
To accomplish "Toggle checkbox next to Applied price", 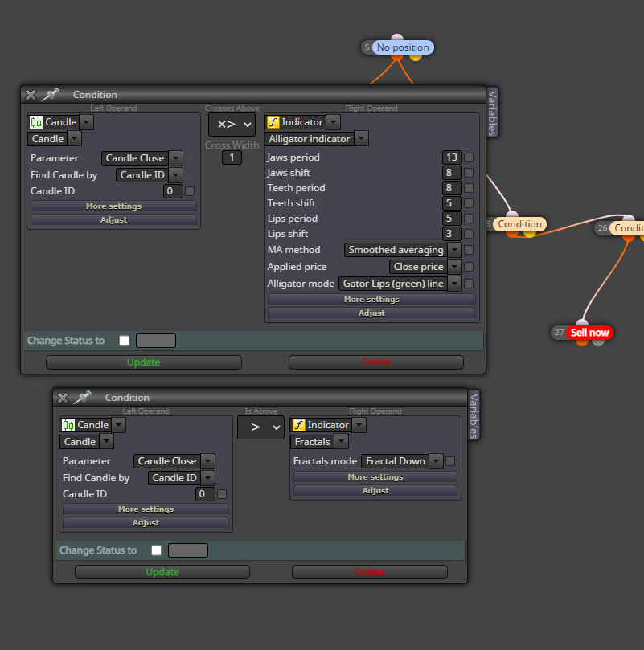I will [469, 267].
